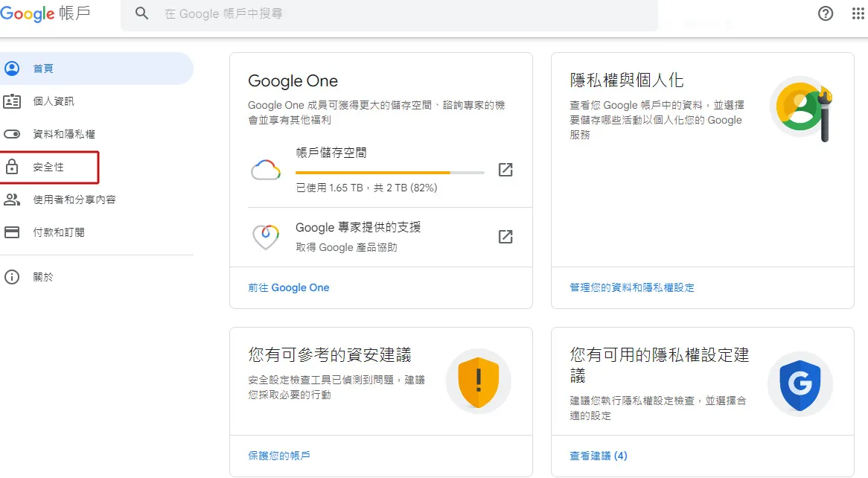The image size is (868, 478).
Task: Go to 資料和隱私權 section
Action: (x=64, y=134)
